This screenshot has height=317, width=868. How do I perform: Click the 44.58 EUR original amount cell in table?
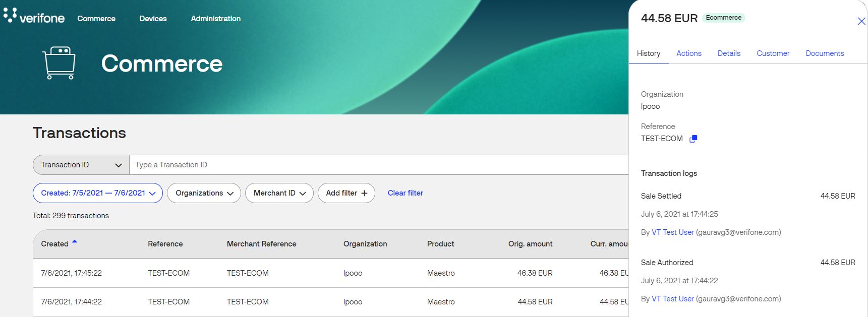pos(535,302)
